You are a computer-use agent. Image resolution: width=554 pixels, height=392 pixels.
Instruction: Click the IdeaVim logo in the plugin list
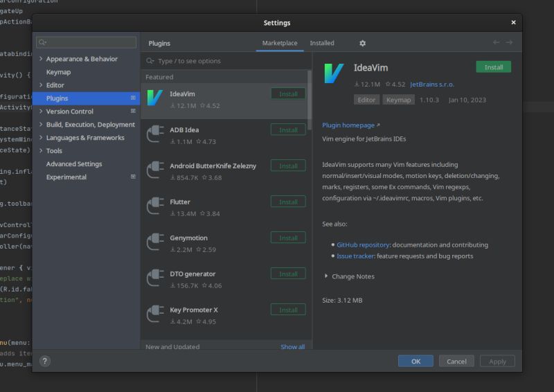[x=154, y=98]
